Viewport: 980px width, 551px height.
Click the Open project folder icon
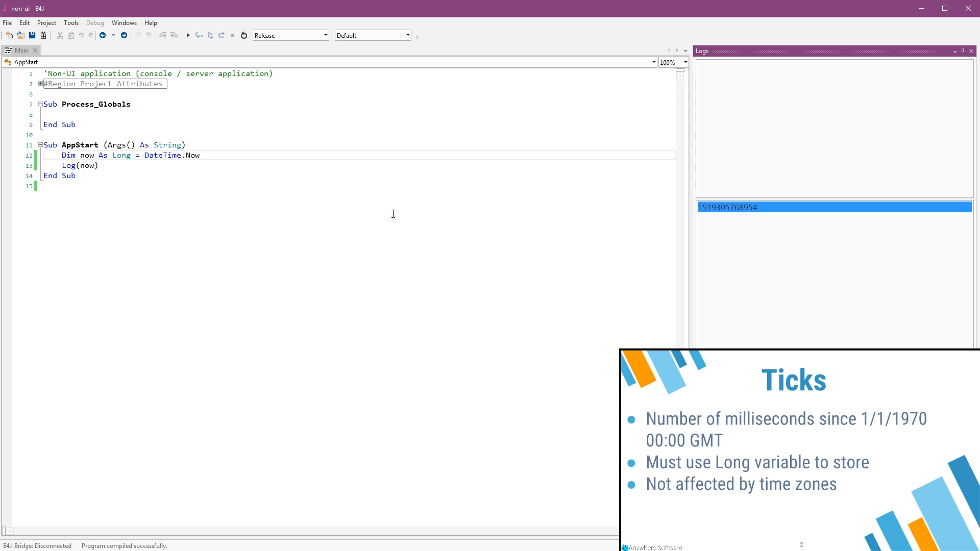[x=21, y=35]
